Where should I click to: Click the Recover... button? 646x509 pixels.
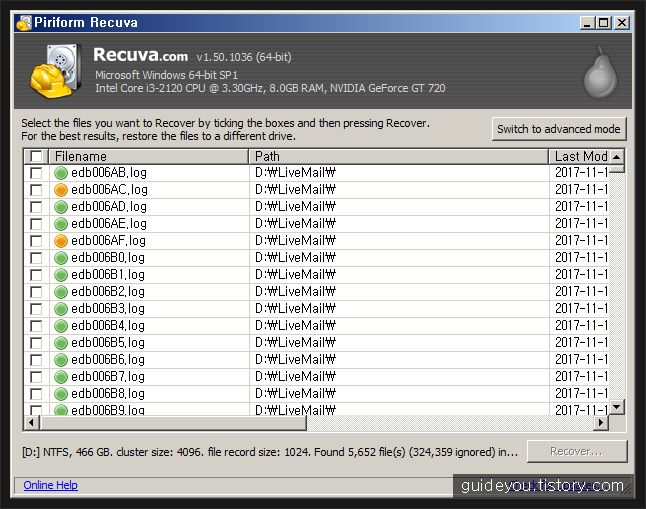(577, 451)
